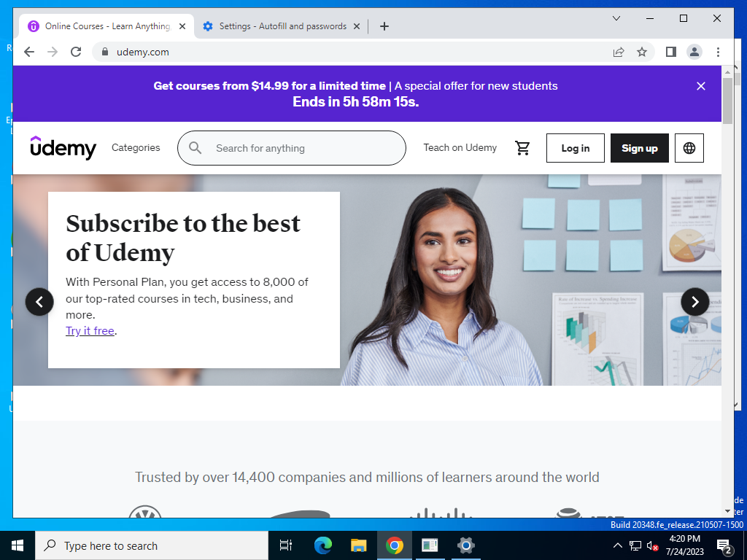
Task: Open Task View on the taskbar
Action: pyautogui.click(x=286, y=545)
